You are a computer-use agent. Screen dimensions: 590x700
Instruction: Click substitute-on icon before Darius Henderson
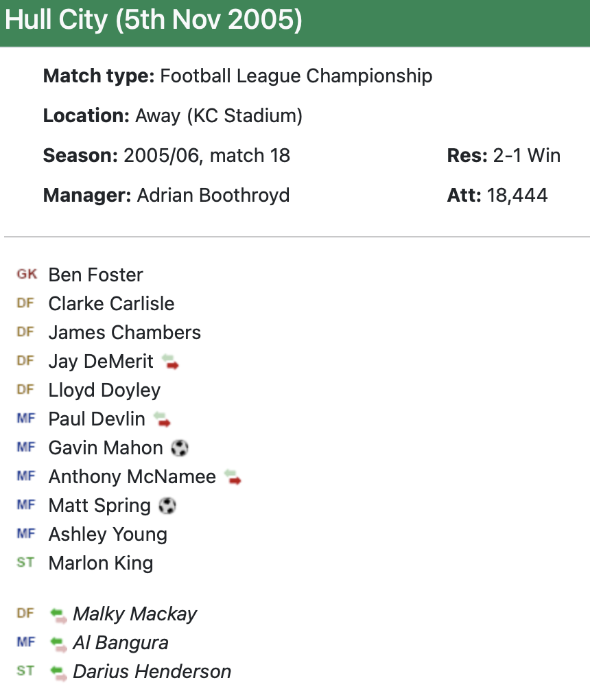pos(58,672)
